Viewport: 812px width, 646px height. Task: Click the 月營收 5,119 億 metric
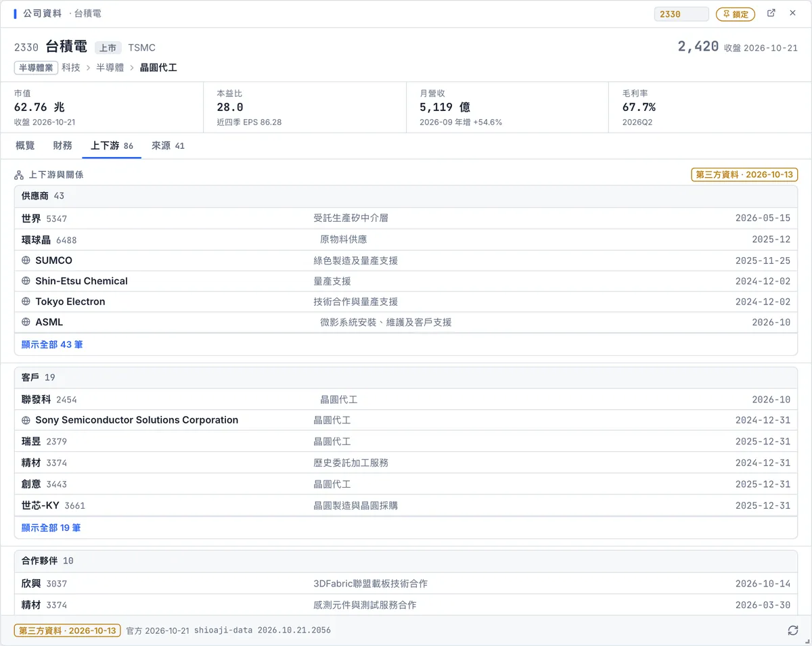point(507,108)
